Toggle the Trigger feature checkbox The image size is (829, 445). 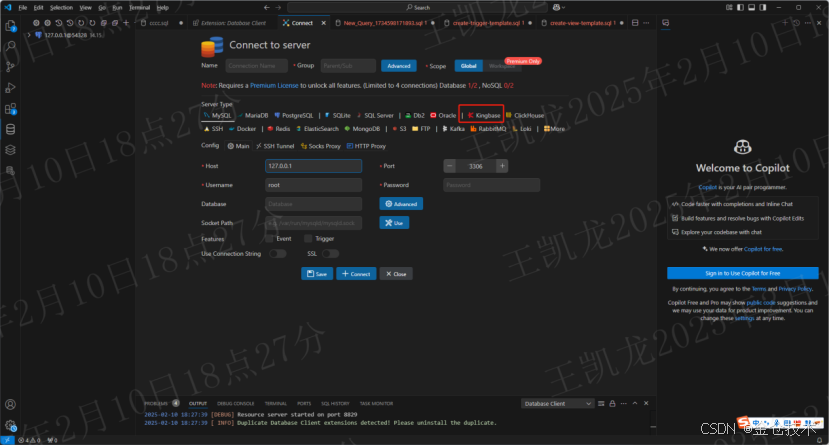pos(308,239)
